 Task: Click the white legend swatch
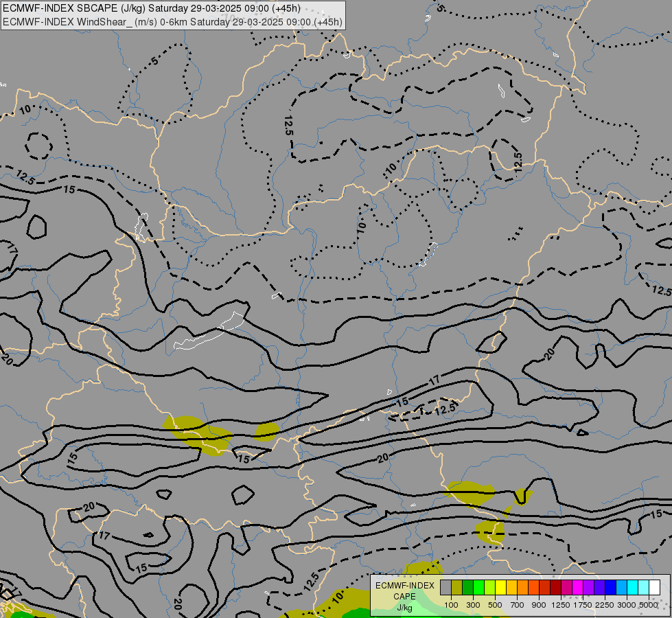pyautogui.click(x=655, y=588)
